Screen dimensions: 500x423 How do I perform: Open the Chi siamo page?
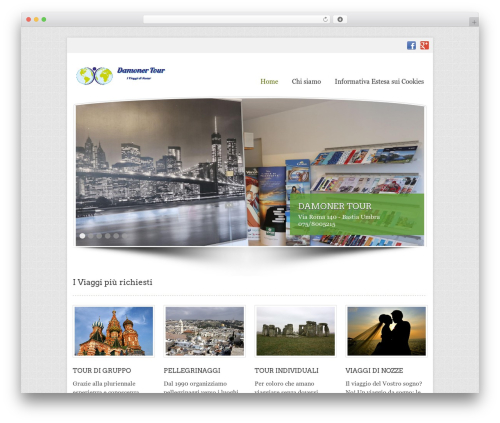tap(306, 81)
